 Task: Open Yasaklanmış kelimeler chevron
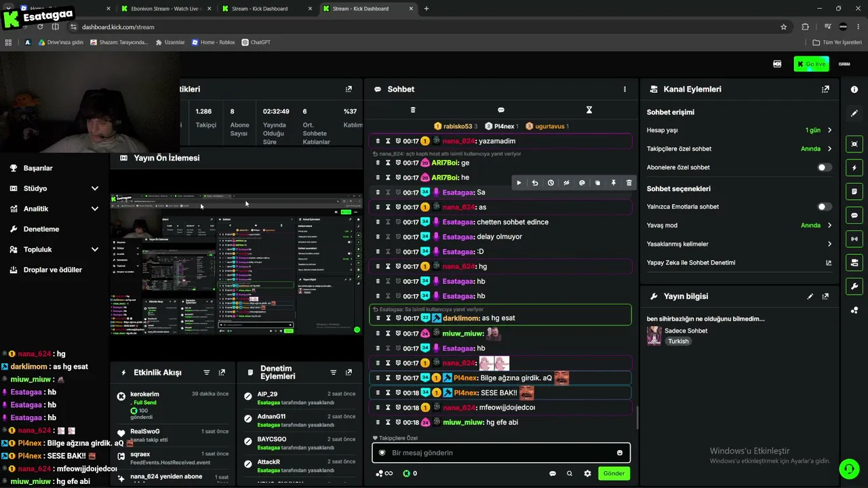pyautogui.click(x=829, y=244)
